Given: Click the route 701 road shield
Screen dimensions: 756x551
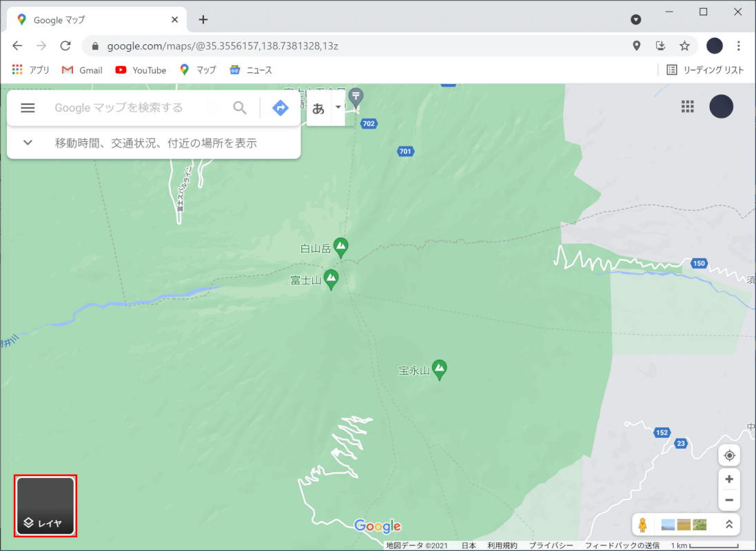Looking at the screenshot, I should (405, 152).
